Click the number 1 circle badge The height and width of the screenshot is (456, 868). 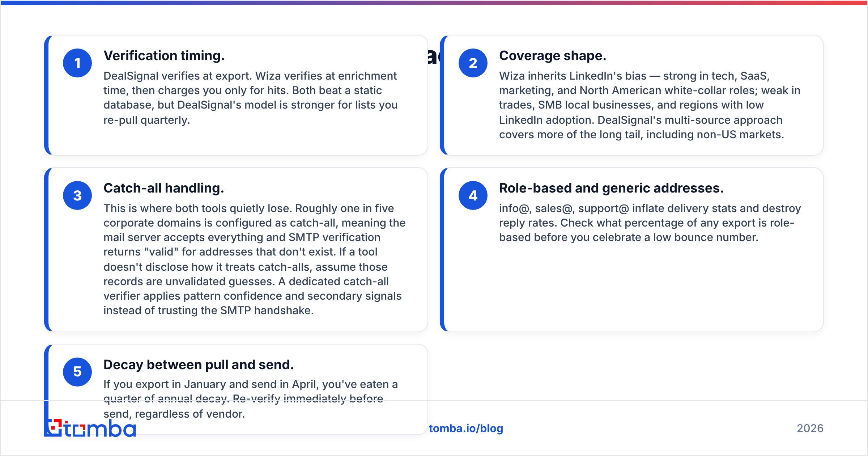pyautogui.click(x=77, y=63)
